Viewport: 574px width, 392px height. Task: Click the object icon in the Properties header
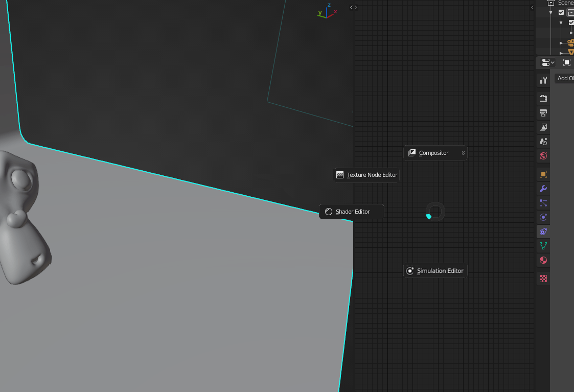567,62
